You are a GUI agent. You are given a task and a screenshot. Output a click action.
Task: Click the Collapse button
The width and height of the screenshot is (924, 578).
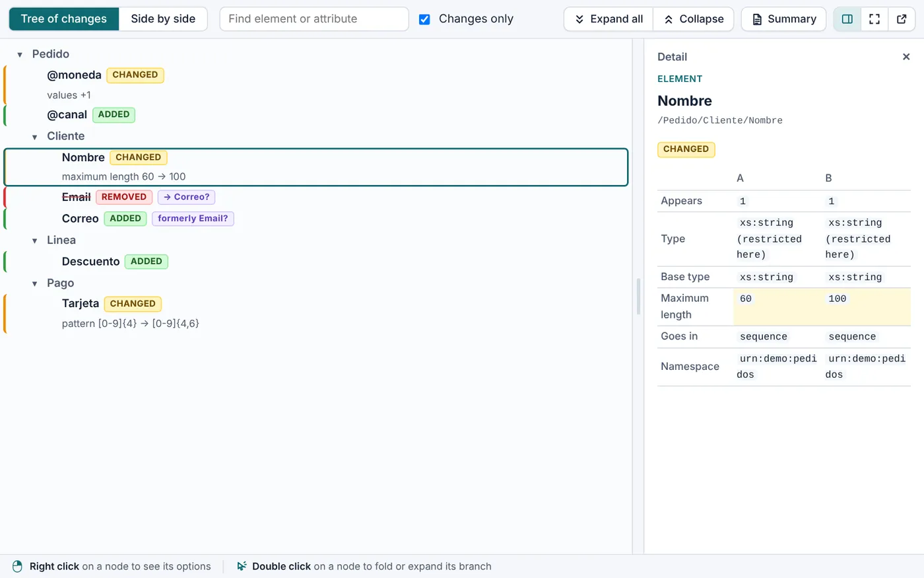(x=693, y=19)
